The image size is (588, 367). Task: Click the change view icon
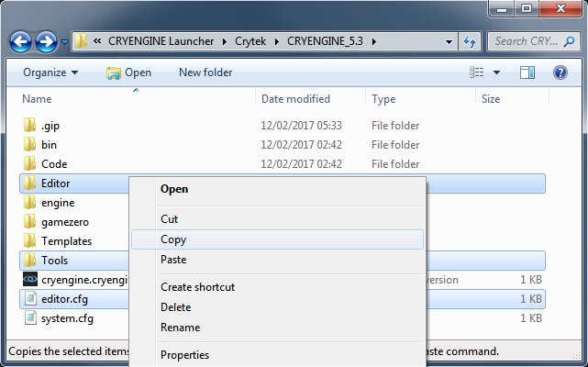click(x=477, y=72)
